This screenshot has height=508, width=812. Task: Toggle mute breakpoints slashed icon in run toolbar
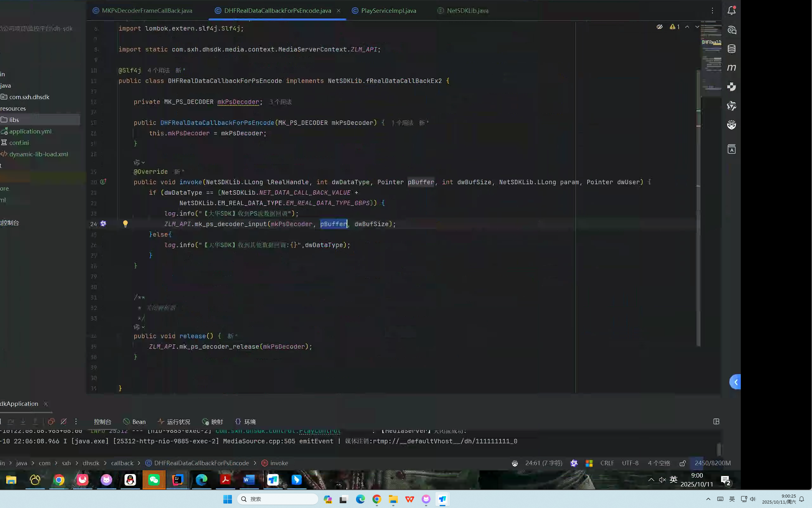pos(64,421)
